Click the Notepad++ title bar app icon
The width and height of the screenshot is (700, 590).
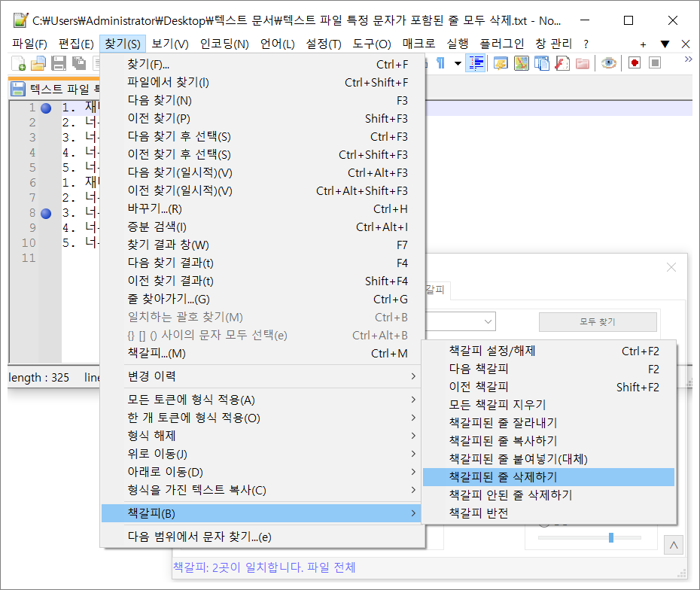20,20
